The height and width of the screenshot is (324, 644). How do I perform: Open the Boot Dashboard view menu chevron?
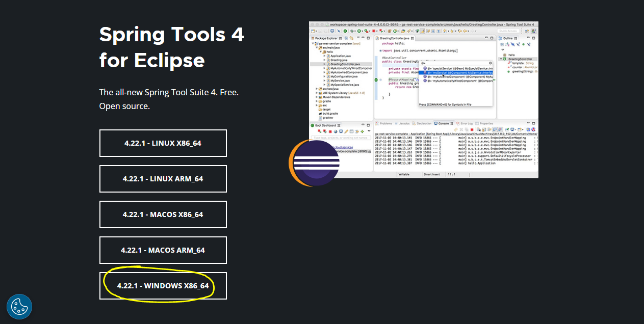tap(369, 131)
